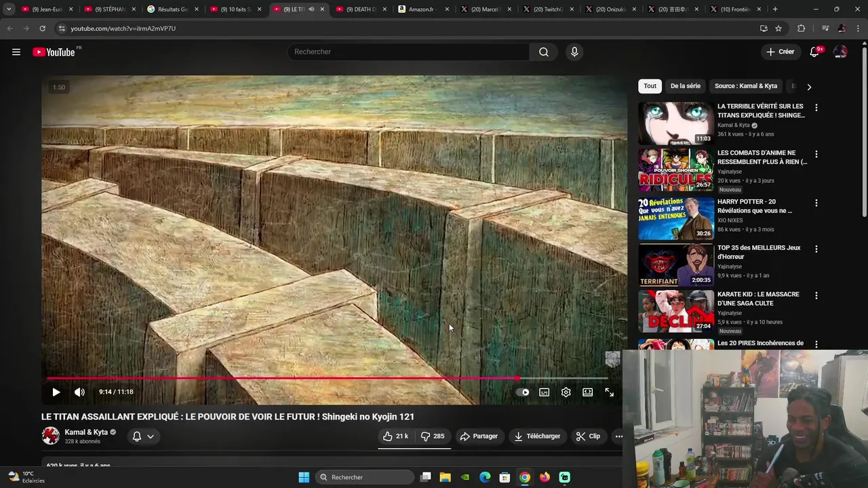
Task: Open Harry Potter 20 Révélations thumbnail
Action: 675,218
